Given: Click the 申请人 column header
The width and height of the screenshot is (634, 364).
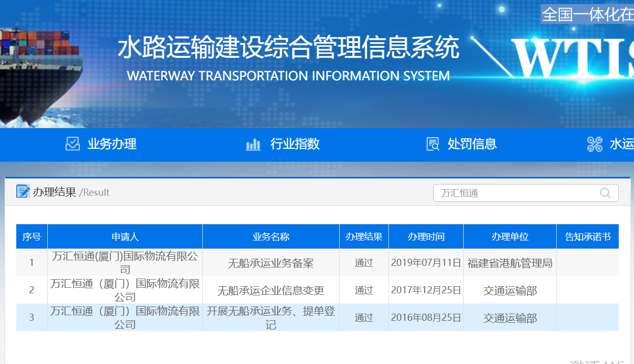Looking at the screenshot, I should point(125,237).
